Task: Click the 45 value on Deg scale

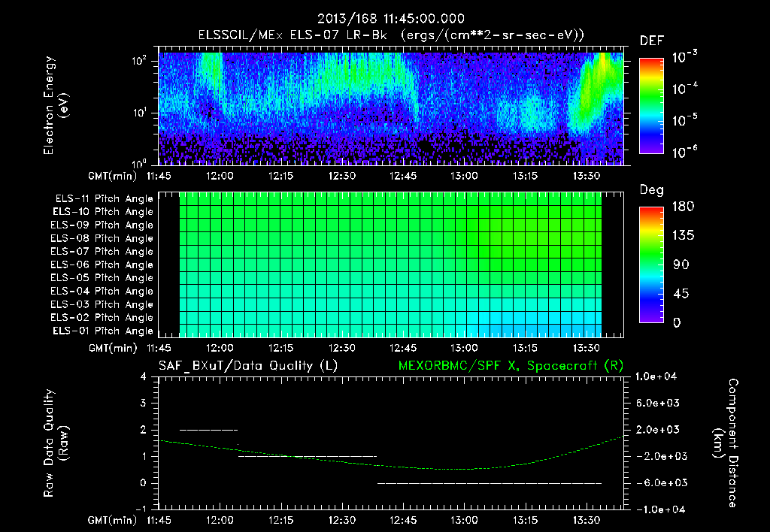Action: [x=681, y=294]
